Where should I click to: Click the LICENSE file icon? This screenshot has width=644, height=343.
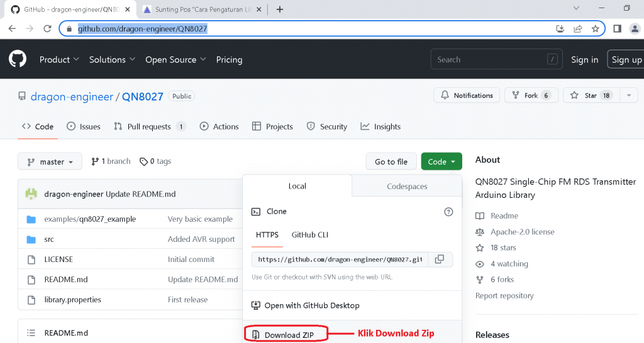[31, 259]
